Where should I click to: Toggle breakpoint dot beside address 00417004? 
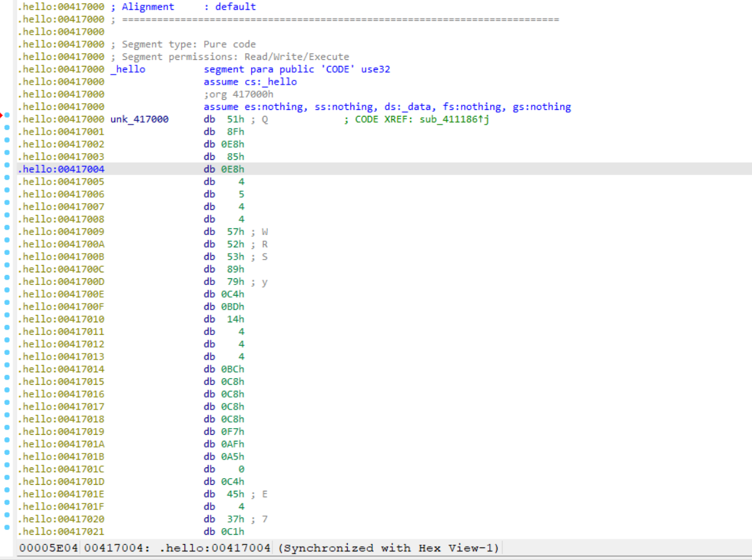[x=7, y=165]
